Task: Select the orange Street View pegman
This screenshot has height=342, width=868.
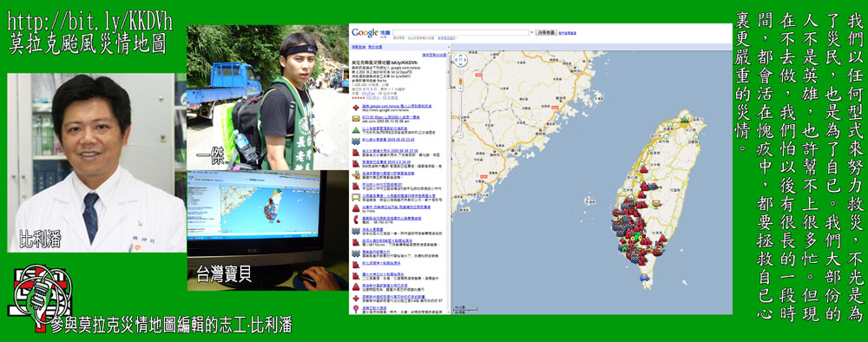Action: pyautogui.click(x=461, y=81)
